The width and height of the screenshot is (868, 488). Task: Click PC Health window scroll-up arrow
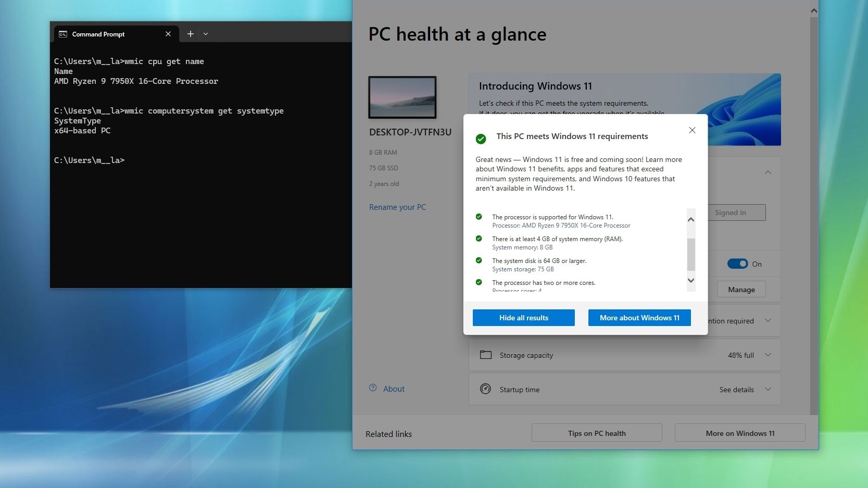coord(814,10)
